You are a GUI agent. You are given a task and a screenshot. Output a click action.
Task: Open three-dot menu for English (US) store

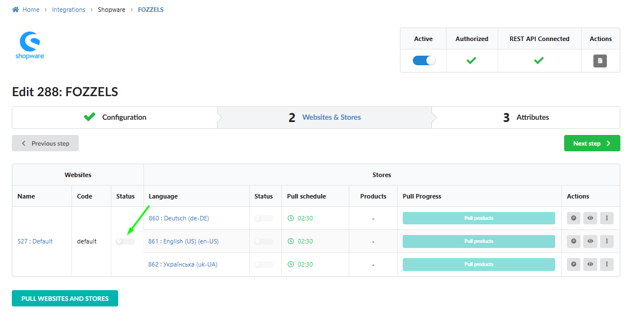point(606,241)
